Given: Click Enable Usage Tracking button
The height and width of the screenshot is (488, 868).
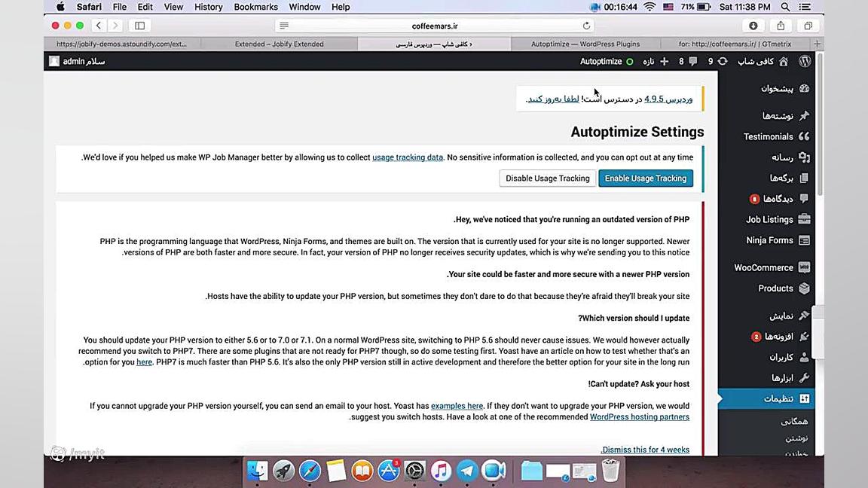Looking at the screenshot, I should coord(646,178).
